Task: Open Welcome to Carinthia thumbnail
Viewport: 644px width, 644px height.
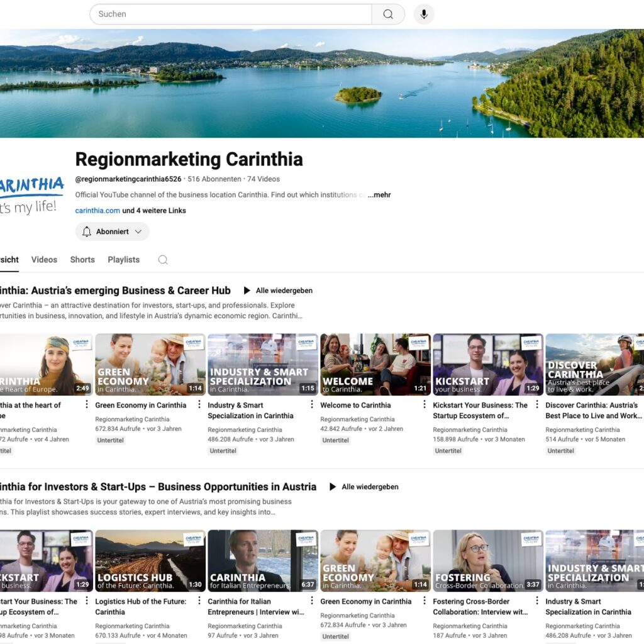Action: [x=375, y=364]
